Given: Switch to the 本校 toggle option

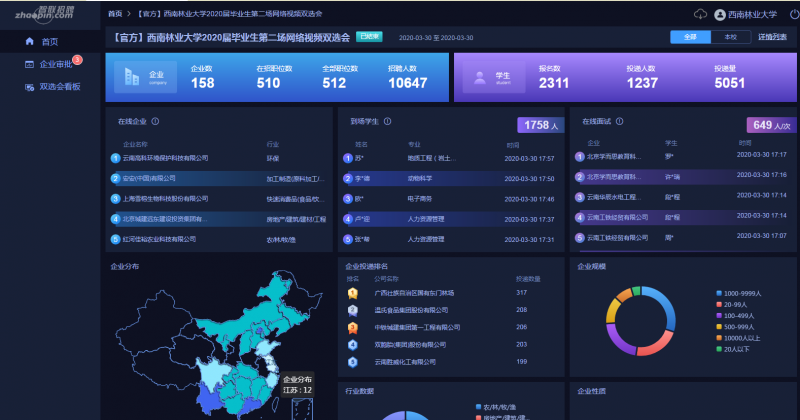Looking at the screenshot, I should (x=729, y=36).
